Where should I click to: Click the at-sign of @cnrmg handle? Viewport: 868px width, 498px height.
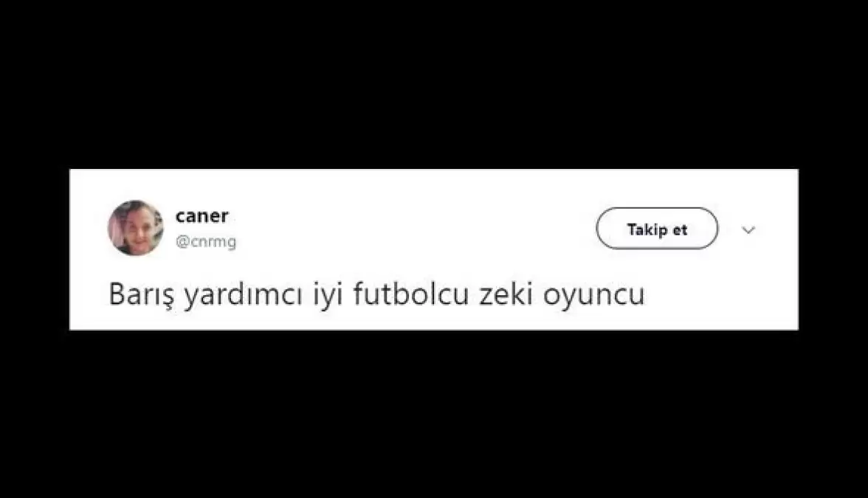coord(182,242)
